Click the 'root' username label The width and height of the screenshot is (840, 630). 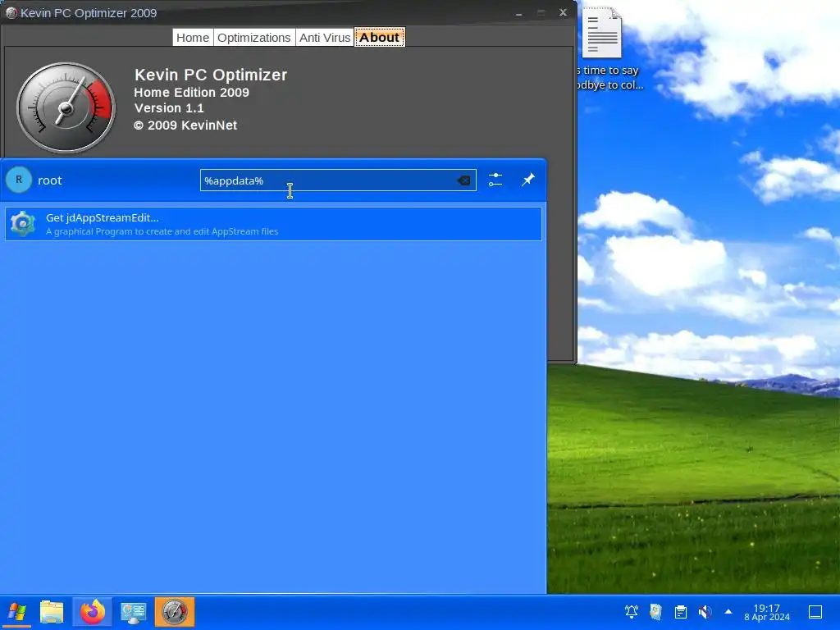pos(50,180)
